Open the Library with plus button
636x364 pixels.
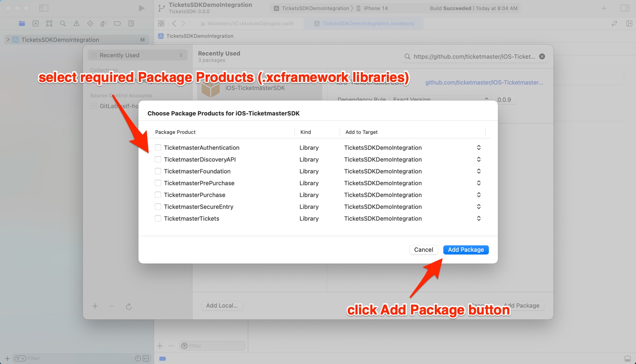(604, 8)
